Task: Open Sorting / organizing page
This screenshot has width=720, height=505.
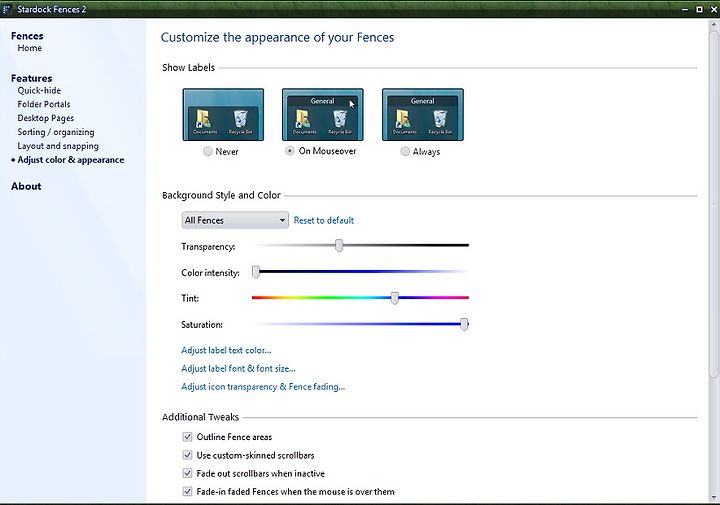Action: coord(56,132)
